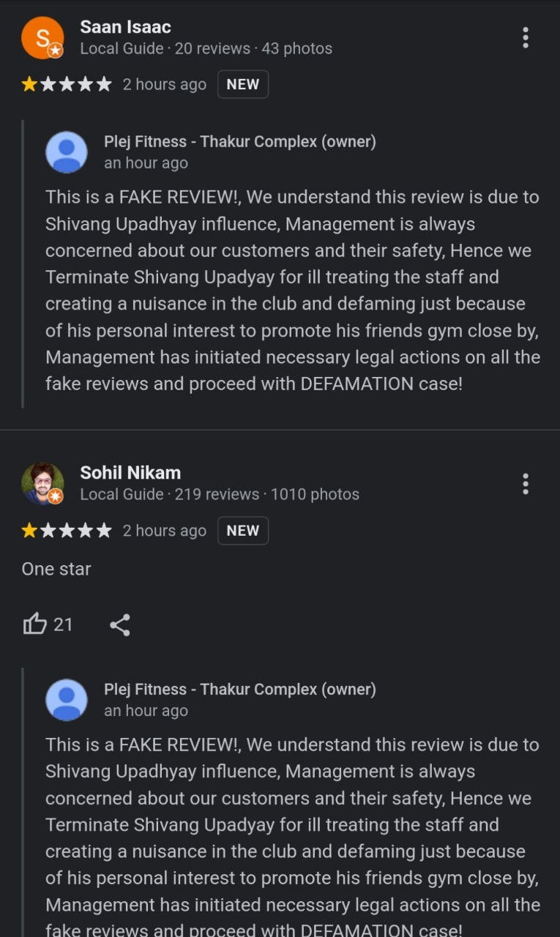Screen dimensions: 560x937
Task: Tap second owner reply's Plej Fitness name
Action: point(240,690)
